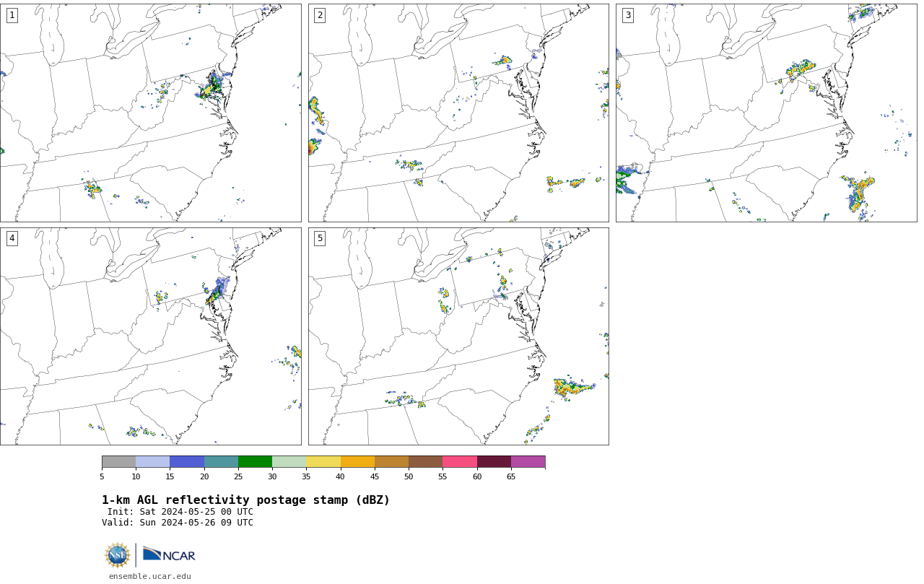
Task: Click the gray 5-10 dBZ color swatch
Action: click(118, 462)
